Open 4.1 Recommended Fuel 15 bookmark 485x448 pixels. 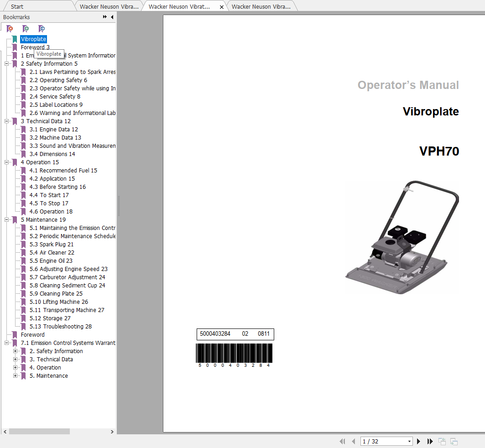(x=63, y=170)
